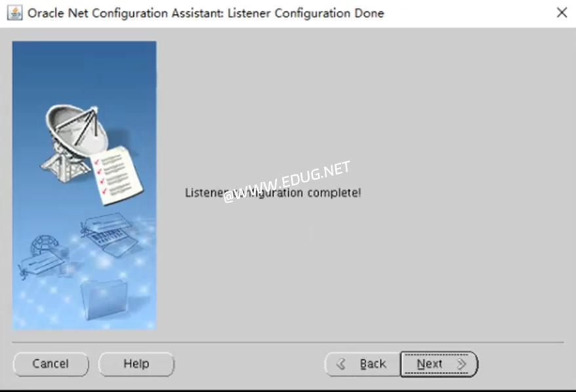This screenshot has height=392, width=576.
Task: Go back using the Back button
Action: (x=363, y=364)
